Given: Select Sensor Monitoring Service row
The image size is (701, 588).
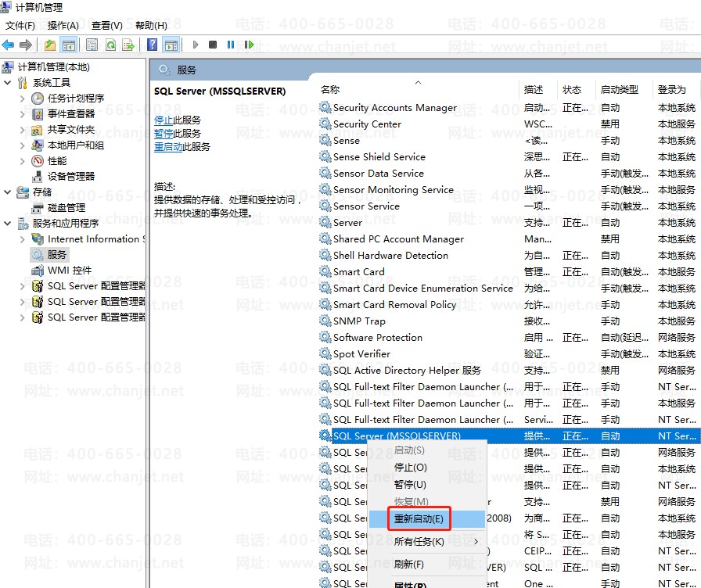Looking at the screenshot, I should point(508,189).
